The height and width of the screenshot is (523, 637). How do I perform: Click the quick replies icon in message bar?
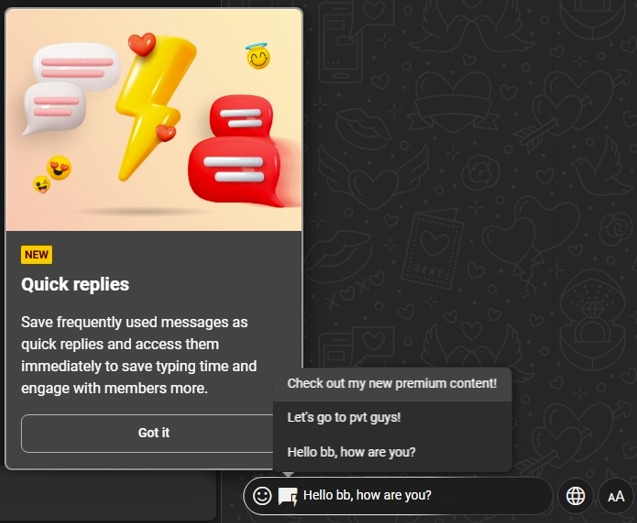[288, 497]
